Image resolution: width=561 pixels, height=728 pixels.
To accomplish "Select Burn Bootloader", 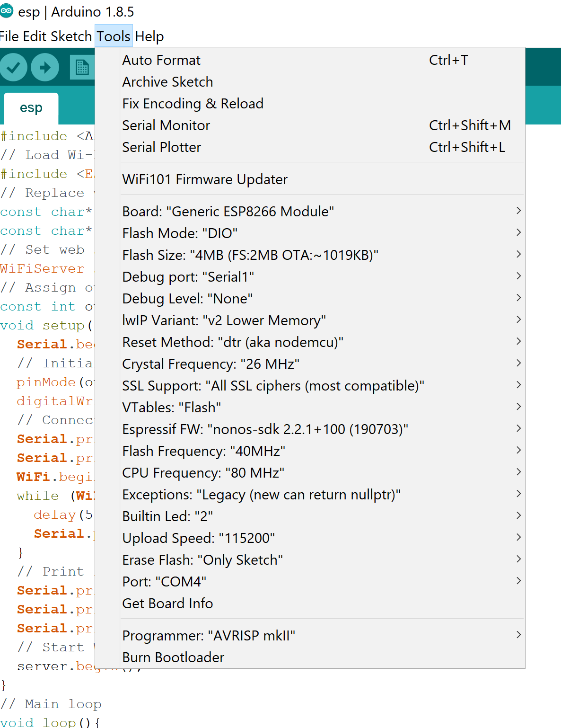I will [173, 657].
